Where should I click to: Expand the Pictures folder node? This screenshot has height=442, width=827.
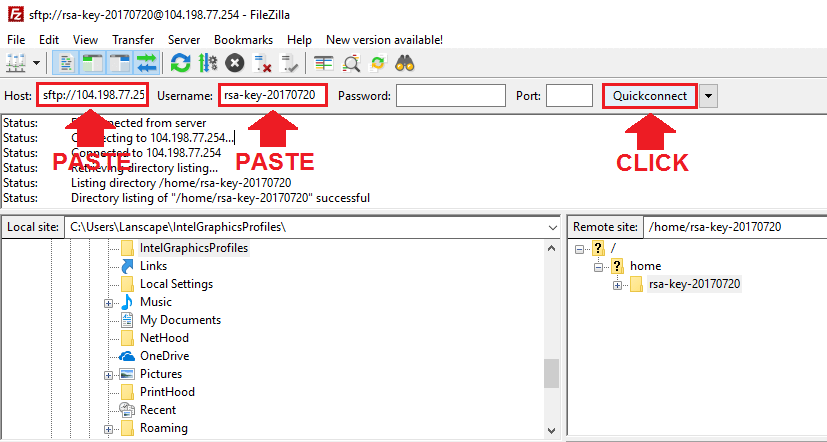pos(108,375)
